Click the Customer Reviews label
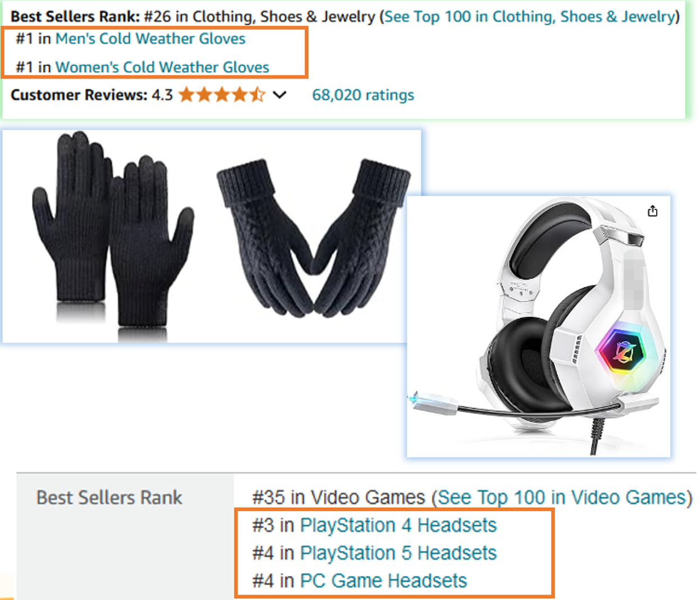Image resolution: width=700 pixels, height=600 pixels. [79, 95]
